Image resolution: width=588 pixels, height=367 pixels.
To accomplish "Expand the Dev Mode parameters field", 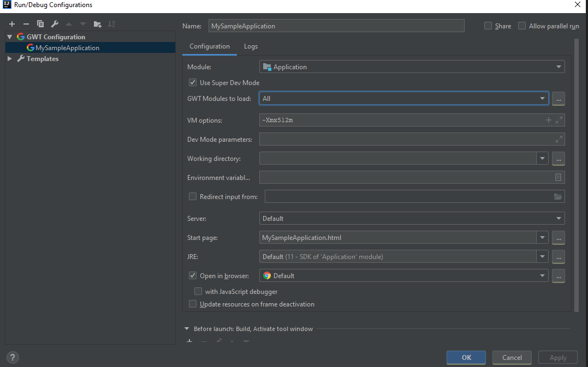I will pos(559,139).
